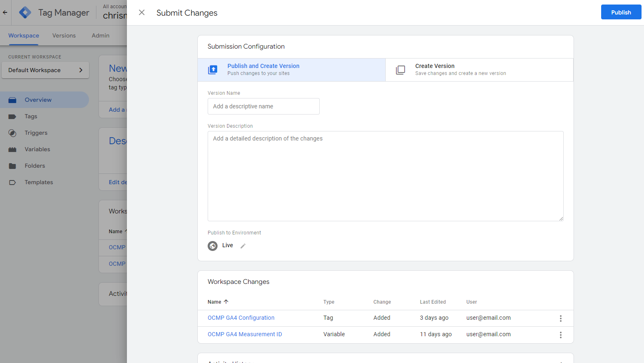Open Variables in the sidebar

pyautogui.click(x=37, y=149)
